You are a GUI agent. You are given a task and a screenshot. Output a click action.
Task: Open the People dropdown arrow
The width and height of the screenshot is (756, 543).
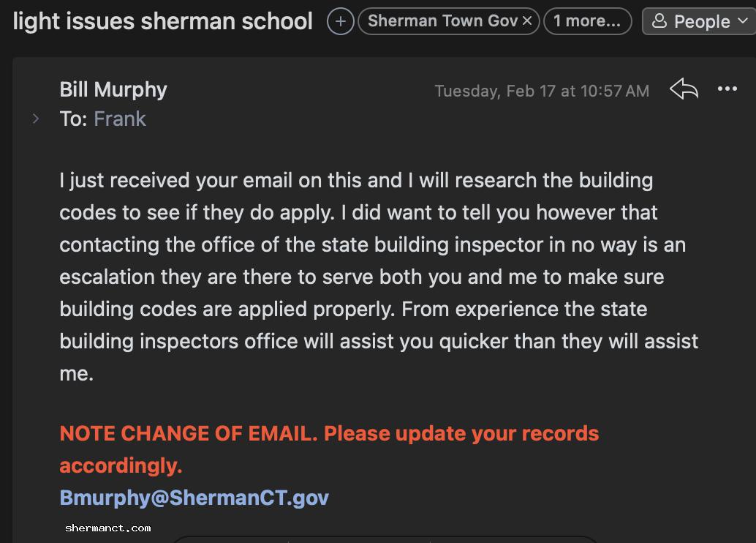pyautogui.click(x=743, y=21)
